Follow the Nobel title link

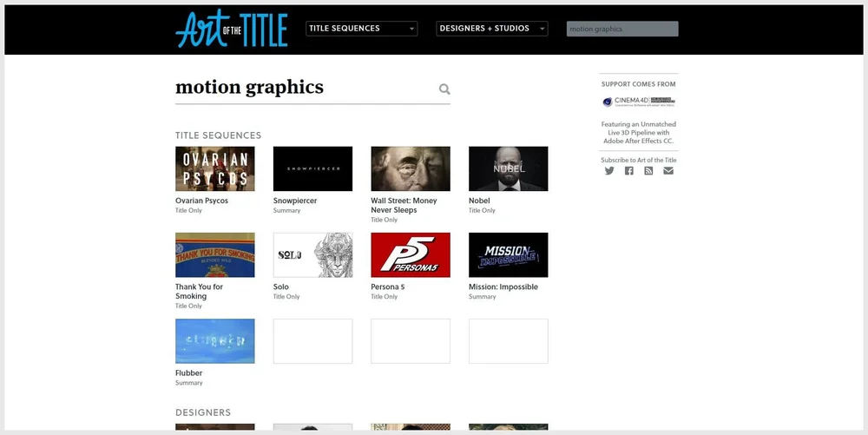click(479, 201)
